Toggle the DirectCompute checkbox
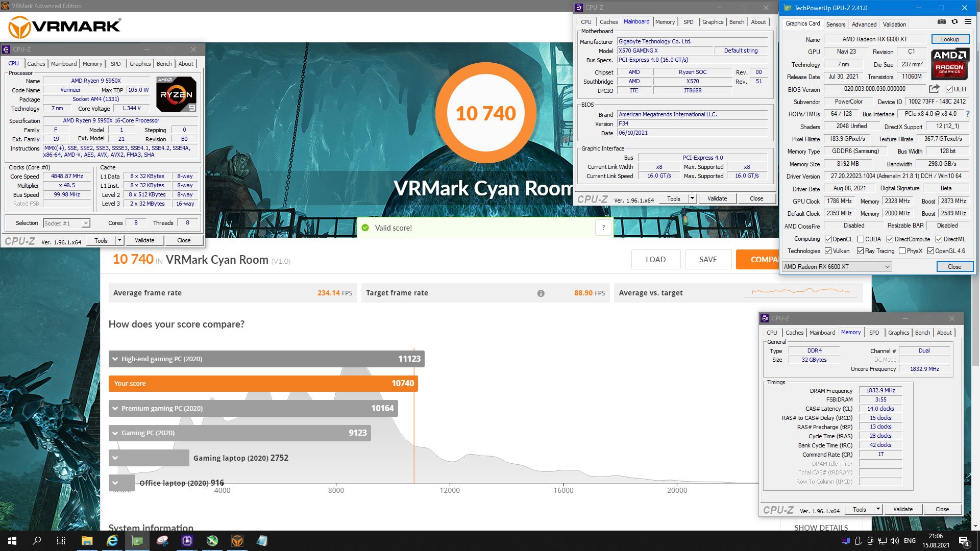Image resolution: width=980 pixels, height=551 pixels. 890,239
